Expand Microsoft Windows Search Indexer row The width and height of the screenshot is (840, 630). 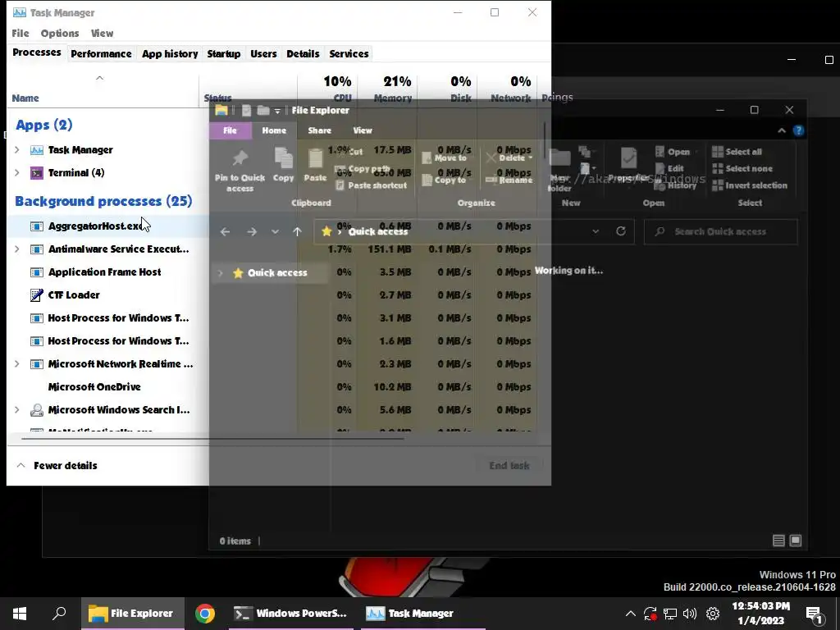click(x=16, y=410)
